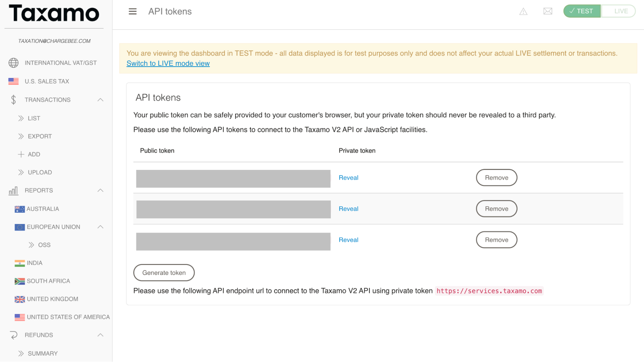Switch to LIVE mode toggle

point(618,11)
